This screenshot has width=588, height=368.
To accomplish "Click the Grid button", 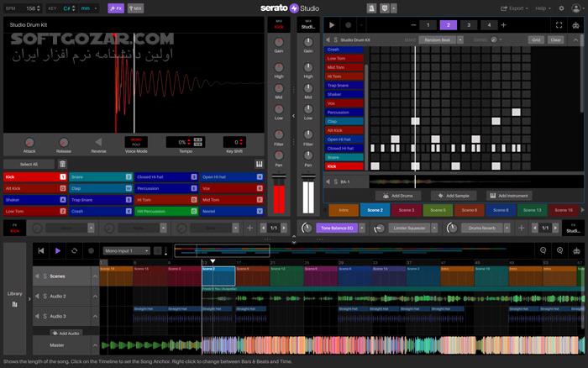I will [536, 39].
